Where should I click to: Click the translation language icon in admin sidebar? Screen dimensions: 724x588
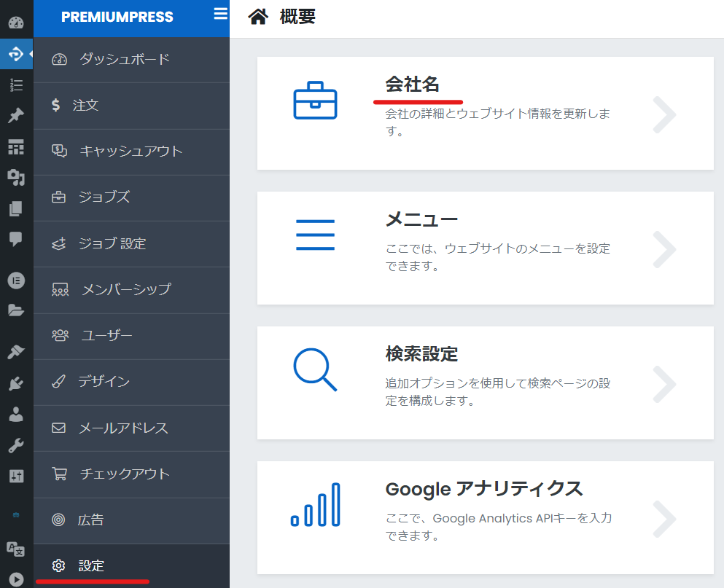(x=16, y=549)
